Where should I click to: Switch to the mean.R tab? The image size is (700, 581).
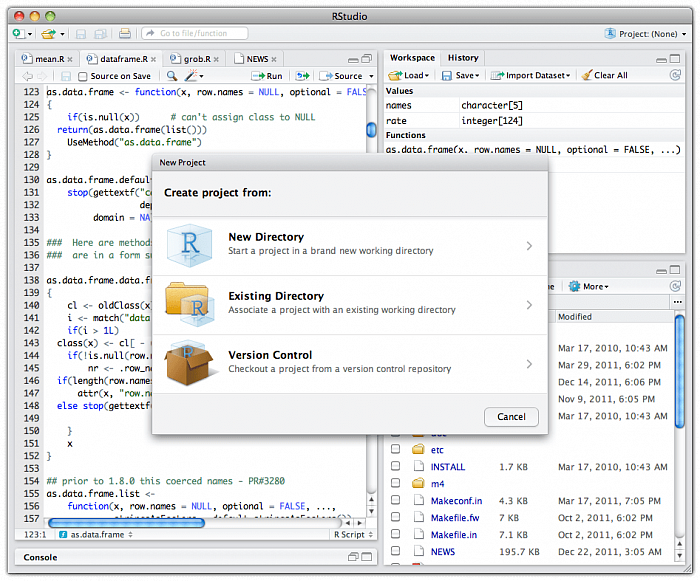tap(45, 59)
